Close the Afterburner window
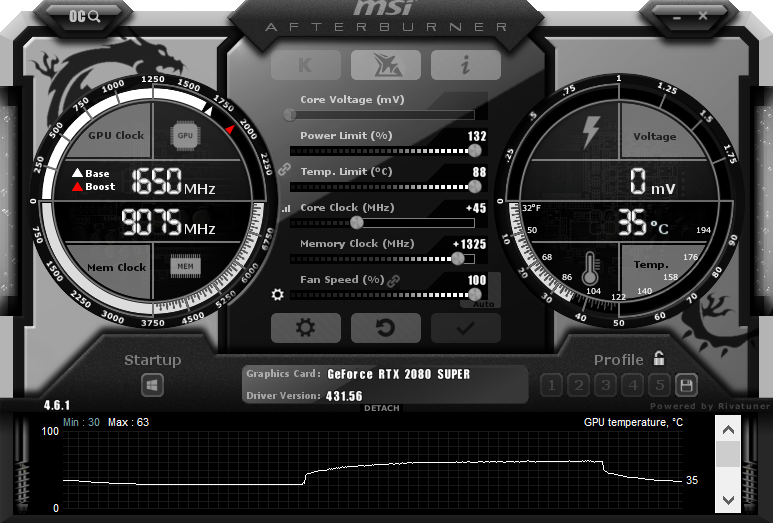Screen dimensions: 773x523 pos(703,16)
